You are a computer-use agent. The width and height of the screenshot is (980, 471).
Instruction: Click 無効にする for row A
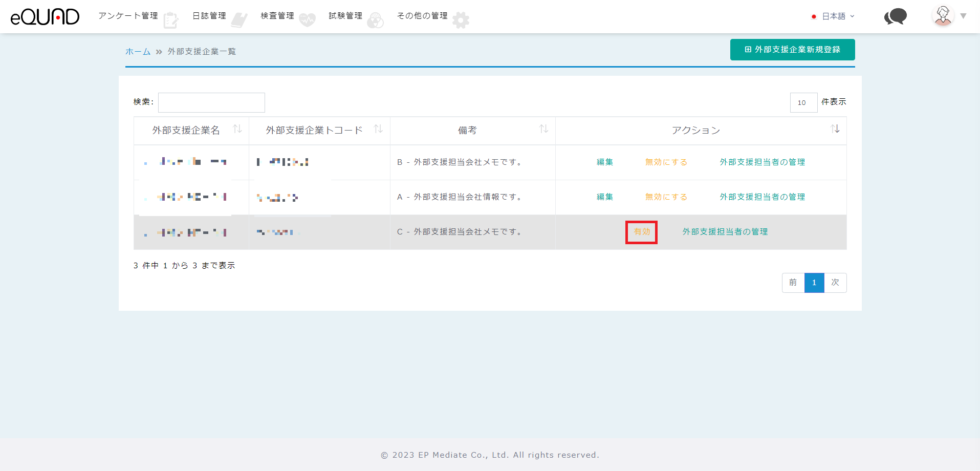click(x=666, y=197)
